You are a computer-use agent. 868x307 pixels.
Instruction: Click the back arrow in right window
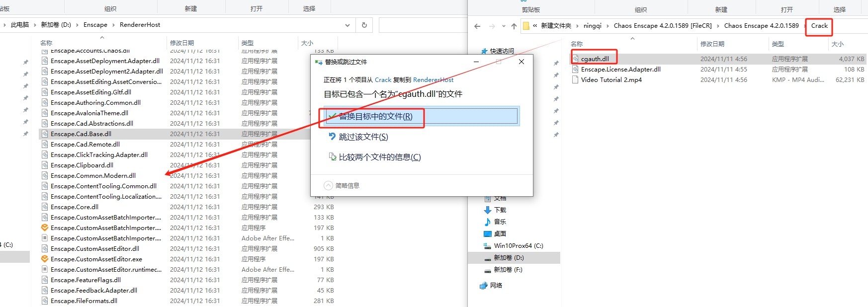477,26
